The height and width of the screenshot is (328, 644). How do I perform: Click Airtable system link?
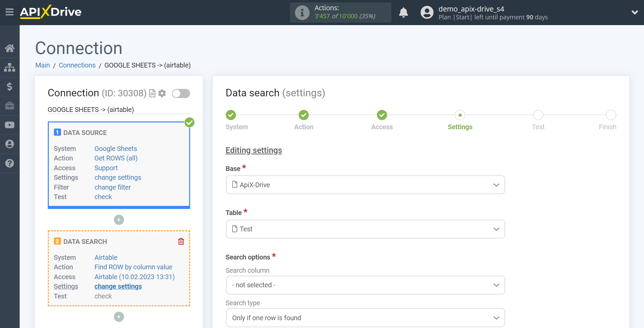tap(106, 257)
